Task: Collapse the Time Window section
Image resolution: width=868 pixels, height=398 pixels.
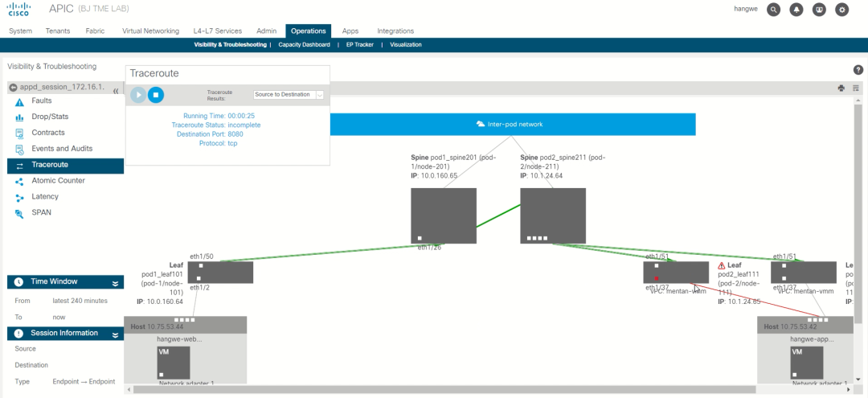Action: [x=115, y=282]
